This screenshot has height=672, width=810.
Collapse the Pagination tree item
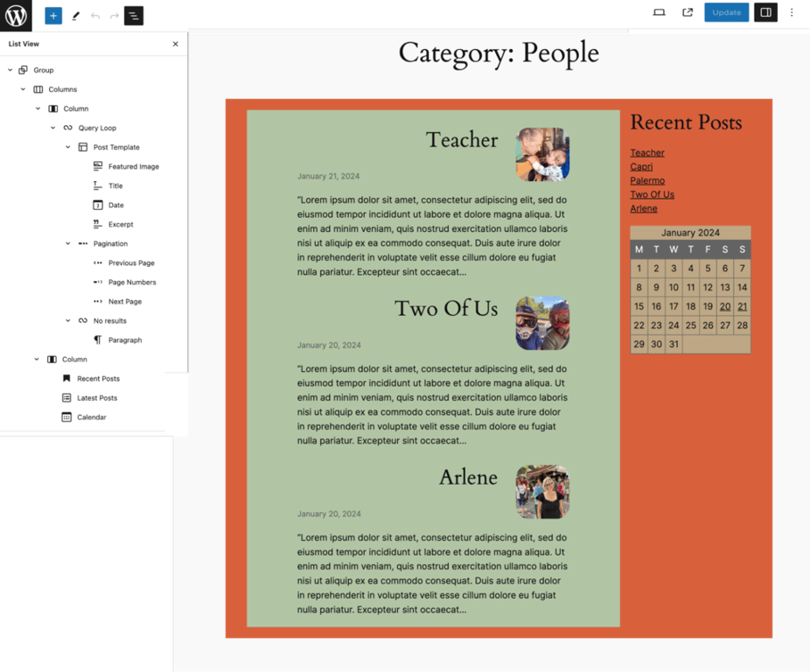click(67, 243)
